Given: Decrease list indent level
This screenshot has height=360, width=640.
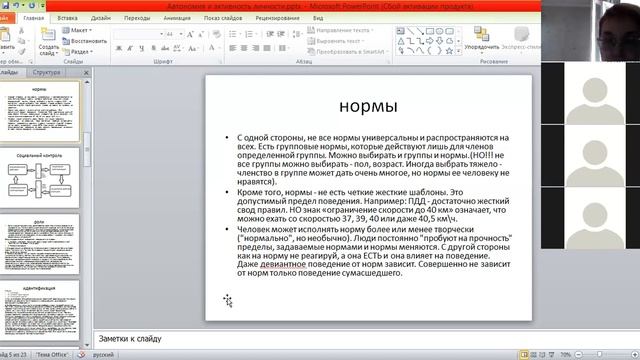Looking at the screenshot, I should (270, 34).
